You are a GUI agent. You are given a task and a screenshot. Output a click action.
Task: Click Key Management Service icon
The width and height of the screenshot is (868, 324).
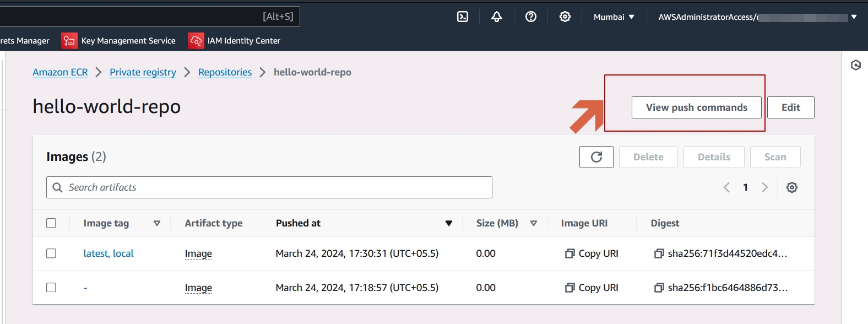[69, 40]
